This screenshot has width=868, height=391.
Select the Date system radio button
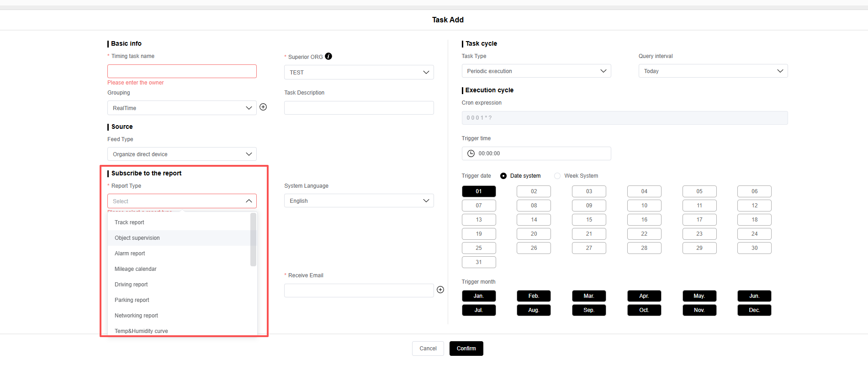click(x=503, y=176)
